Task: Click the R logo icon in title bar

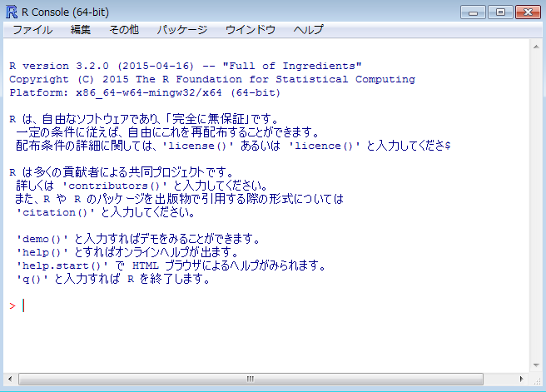Action: point(12,12)
